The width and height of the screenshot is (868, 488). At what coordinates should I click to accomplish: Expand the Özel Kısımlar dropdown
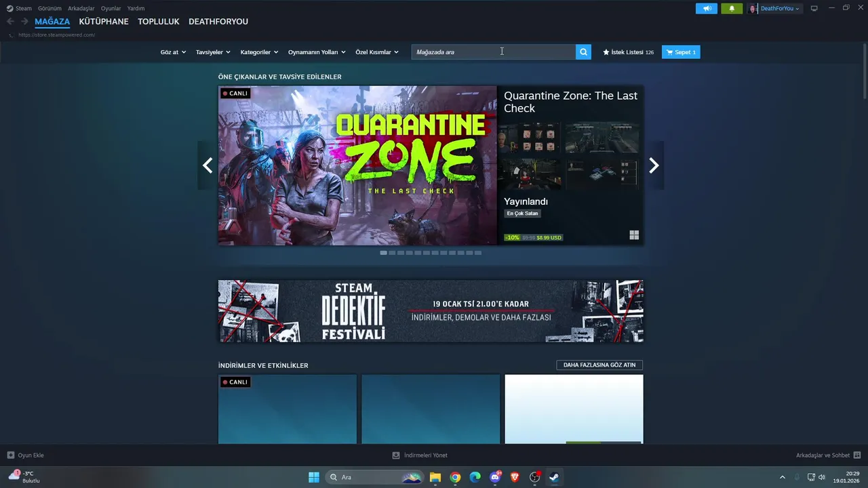coord(377,52)
